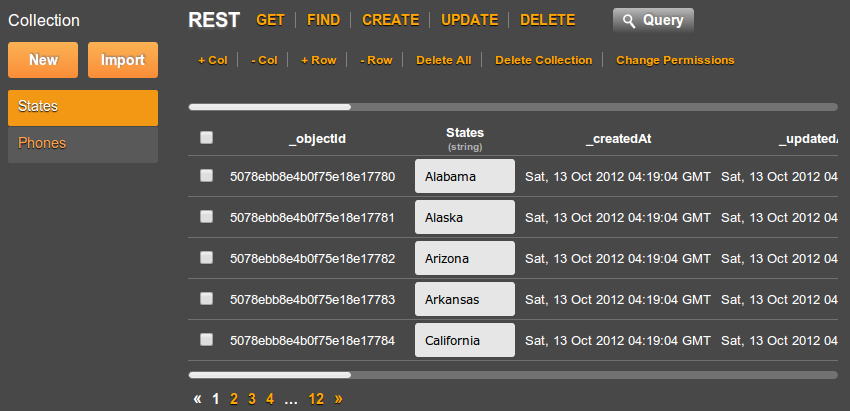This screenshot has width=850, height=411.
Task: Add a new row with + Row
Action: click(x=318, y=60)
